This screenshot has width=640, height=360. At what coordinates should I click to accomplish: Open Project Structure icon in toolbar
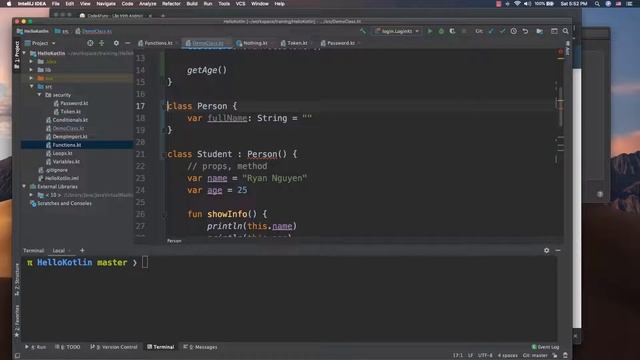pos(540,31)
